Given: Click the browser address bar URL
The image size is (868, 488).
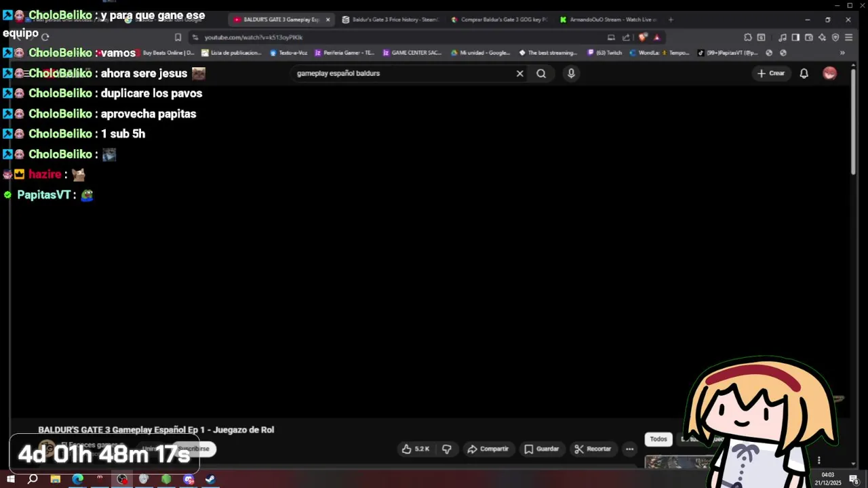Looking at the screenshot, I should (254, 37).
